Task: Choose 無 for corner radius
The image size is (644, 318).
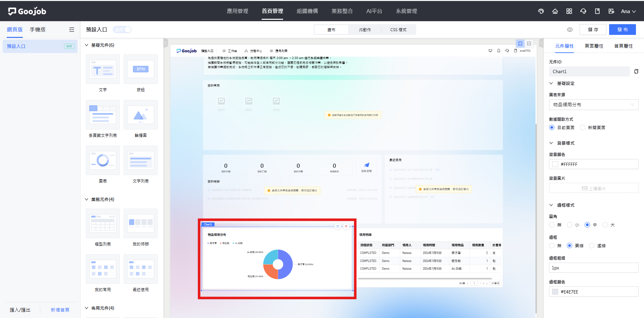Action: 552,225
